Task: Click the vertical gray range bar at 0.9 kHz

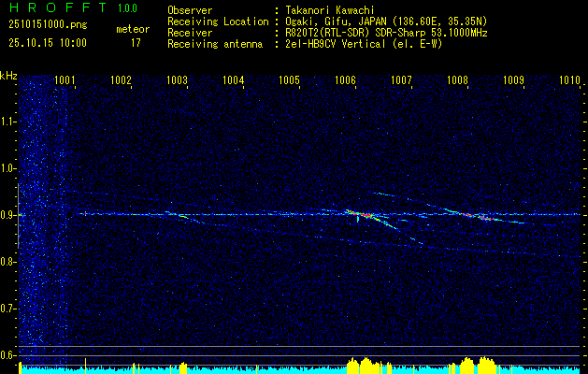Action: point(19,216)
